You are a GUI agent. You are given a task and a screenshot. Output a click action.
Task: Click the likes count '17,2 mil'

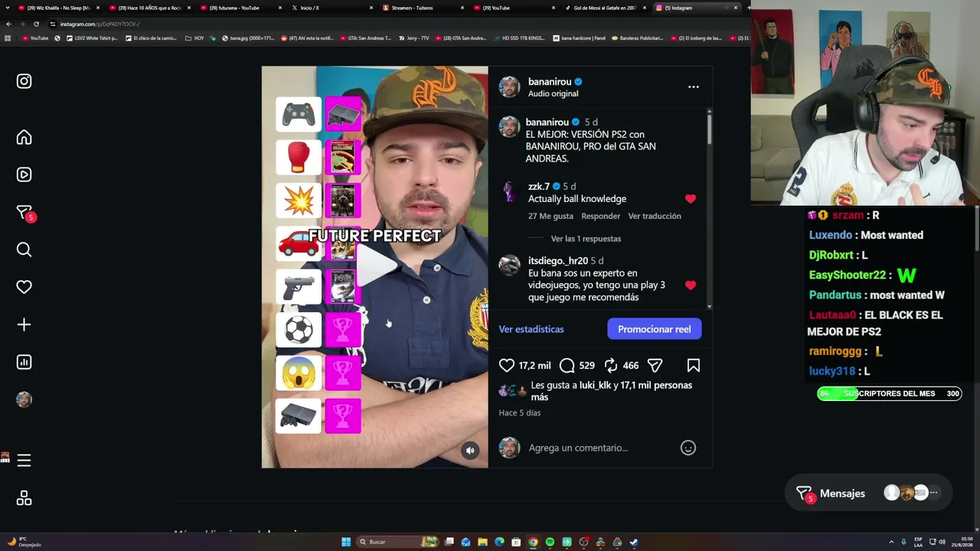click(534, 366)
